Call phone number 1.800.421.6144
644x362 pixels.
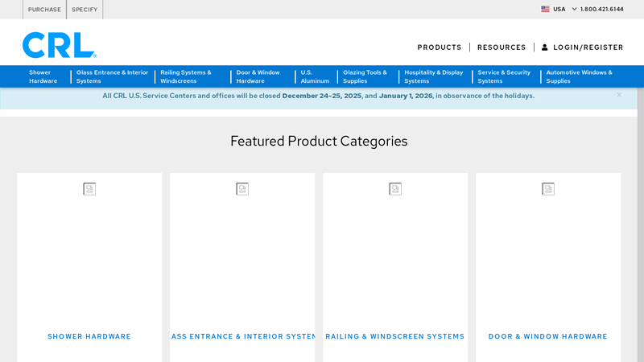601,9
